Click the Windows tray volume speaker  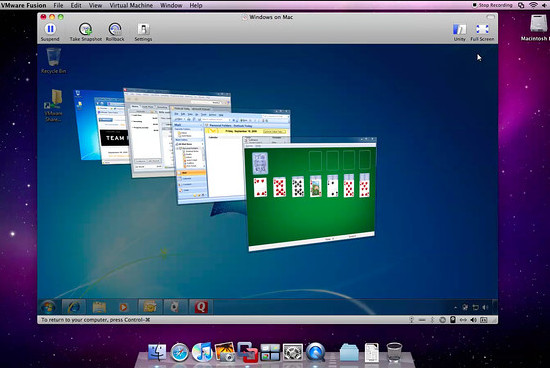485,307
